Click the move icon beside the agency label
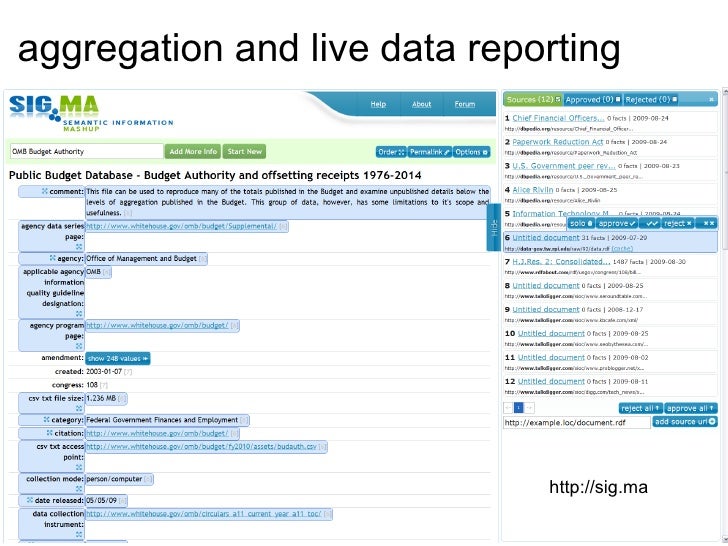Screen dimensions: 728x546 (52, 258)
